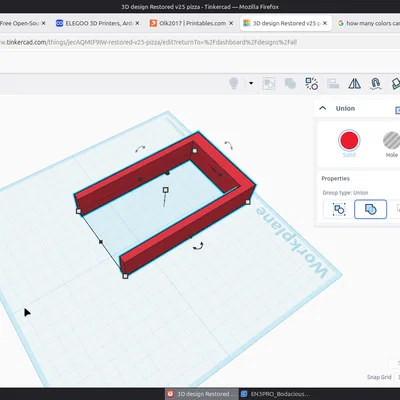The width and height of the screenshot is (400, 400).
Task: Click the Firefox icon in taskbar
Action: pos(170,394)
